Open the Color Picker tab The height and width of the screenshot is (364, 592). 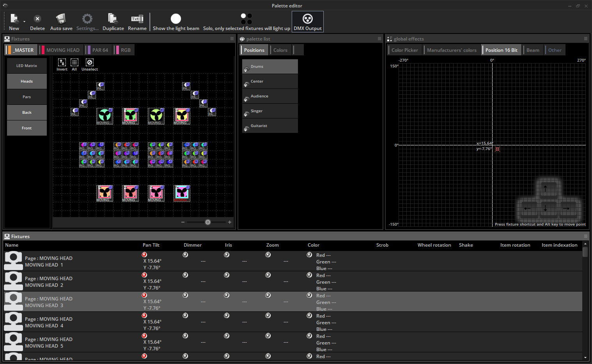point(404,50)
